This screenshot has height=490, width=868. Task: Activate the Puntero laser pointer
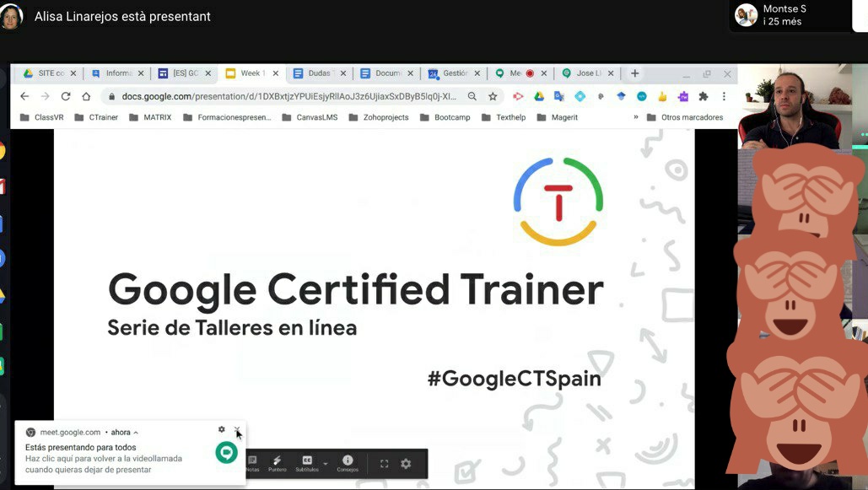(278, 463)
